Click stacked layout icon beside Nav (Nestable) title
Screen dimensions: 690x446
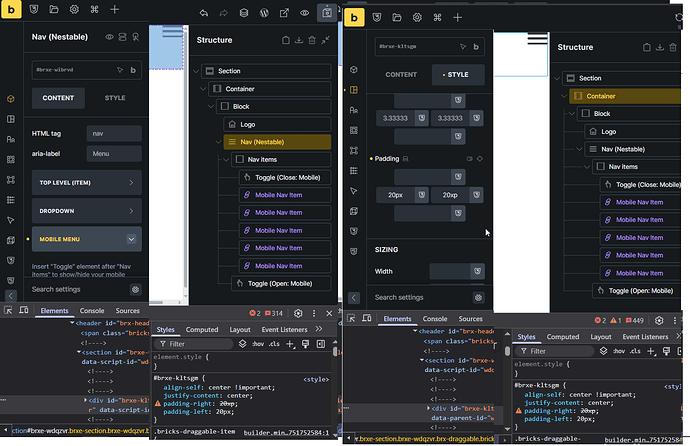click(x=122, y=37)
